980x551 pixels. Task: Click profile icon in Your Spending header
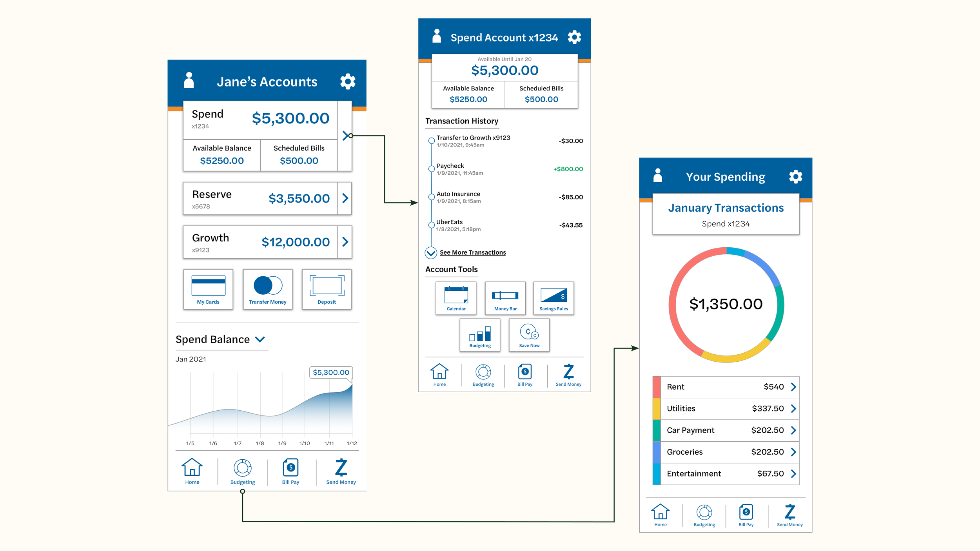click(658, 176)
